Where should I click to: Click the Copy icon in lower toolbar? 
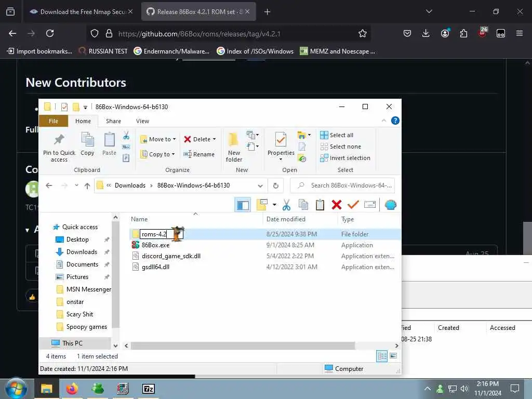pyautogui.click(x=303, y=205)
